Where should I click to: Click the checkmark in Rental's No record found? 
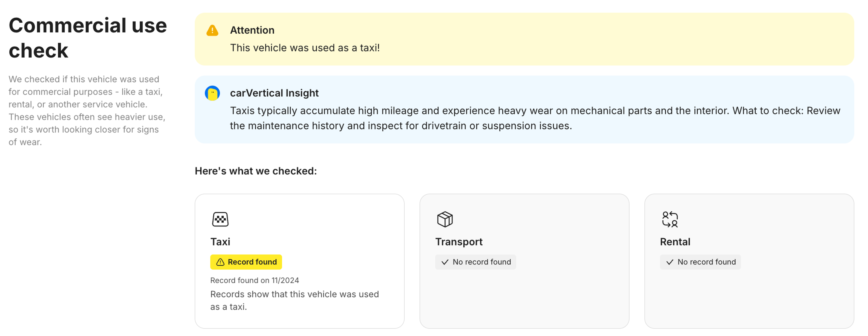[670, 262]
